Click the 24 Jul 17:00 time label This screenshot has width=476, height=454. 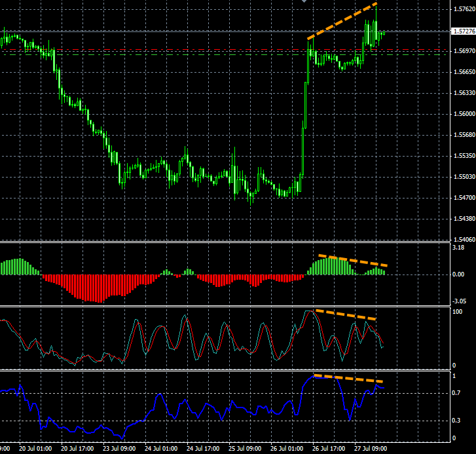coord(203,449)
